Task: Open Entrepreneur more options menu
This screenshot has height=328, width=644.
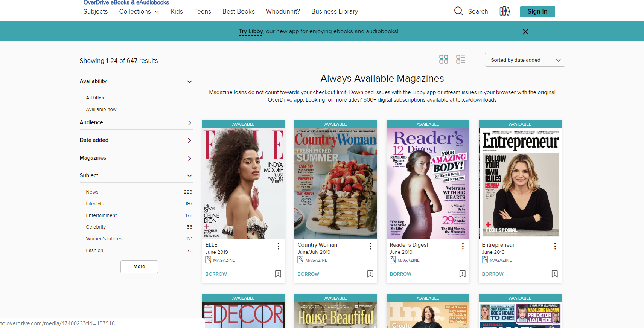Action: pos(555,246)
